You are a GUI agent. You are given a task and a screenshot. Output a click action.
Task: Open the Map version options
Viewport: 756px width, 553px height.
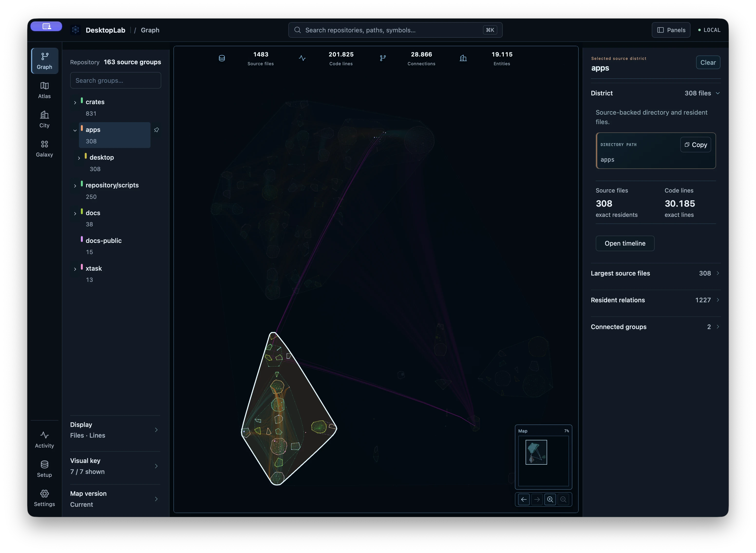point(115,499)
